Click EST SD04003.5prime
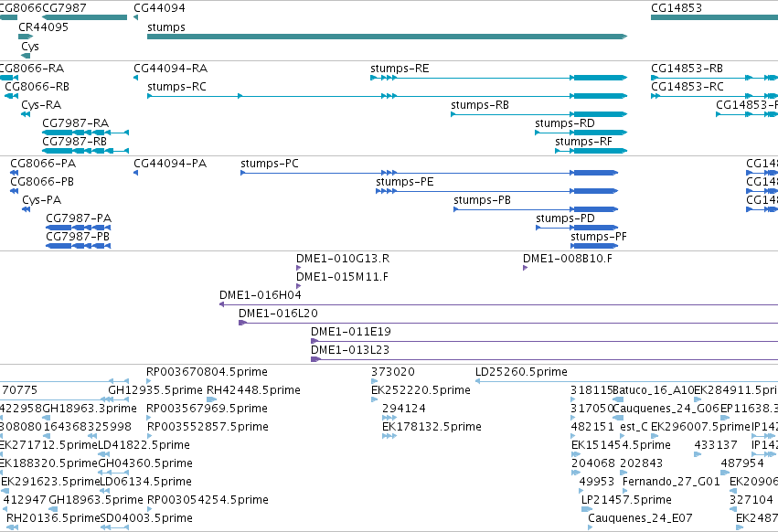 pos(114,527)
